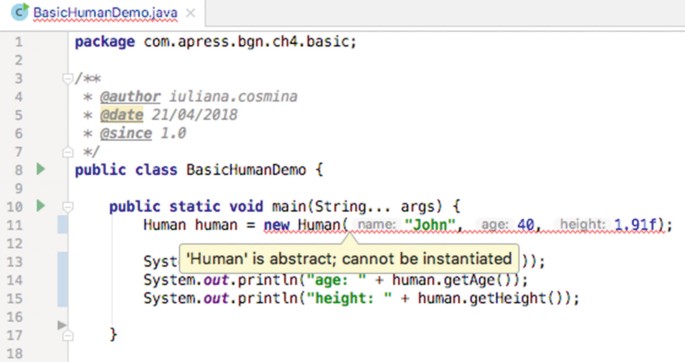Viewport: 685px width, 362px height.
Task: Click author name iuliana.cosmina
Action: point(233,97)
